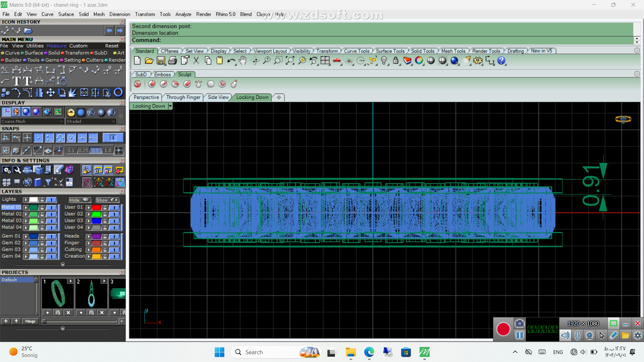Expand the Coarse Mesh dropdown
Screen dimensions: 644x362
[61, 121]
